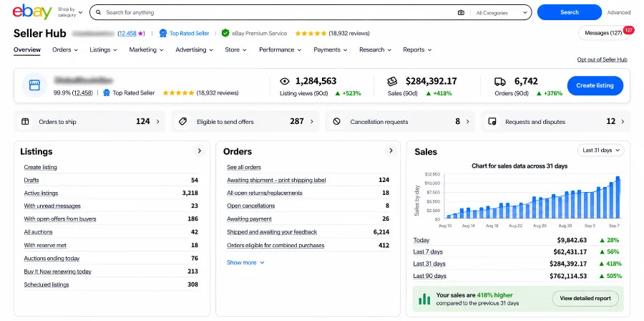Click Scheduled listings link
Screen dimensions: 644x321
[47, 284]
